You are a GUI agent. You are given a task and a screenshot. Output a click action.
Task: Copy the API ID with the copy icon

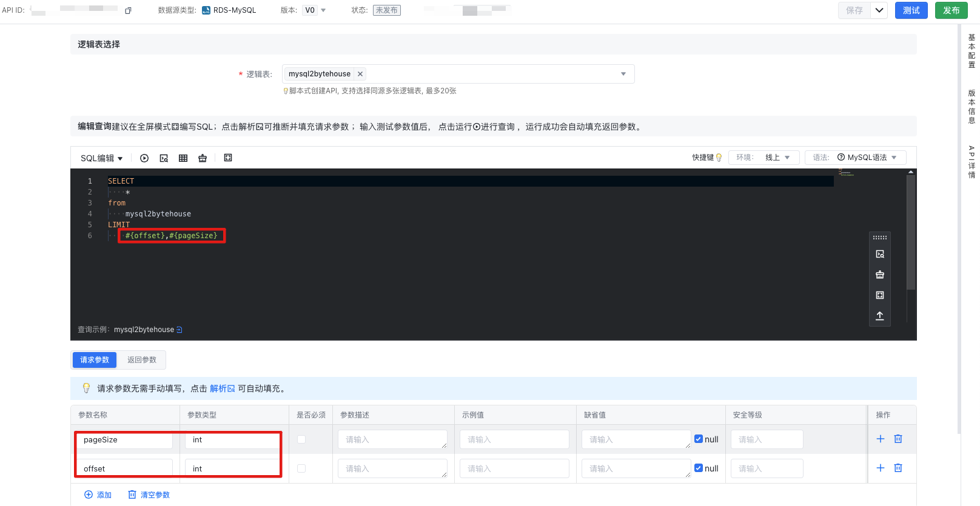tap(128, 10)
